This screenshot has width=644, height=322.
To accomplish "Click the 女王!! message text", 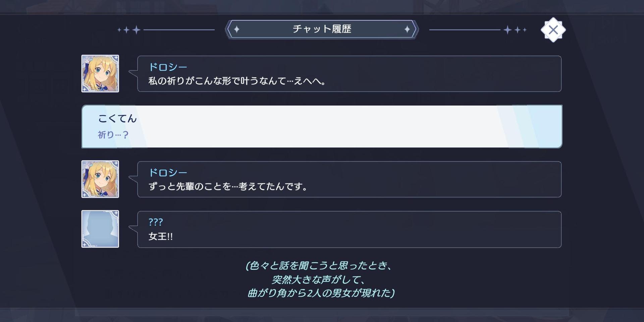I will (x=161, y=236).
